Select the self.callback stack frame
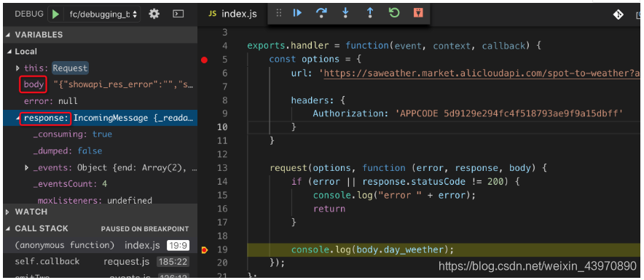 (101, 262)
